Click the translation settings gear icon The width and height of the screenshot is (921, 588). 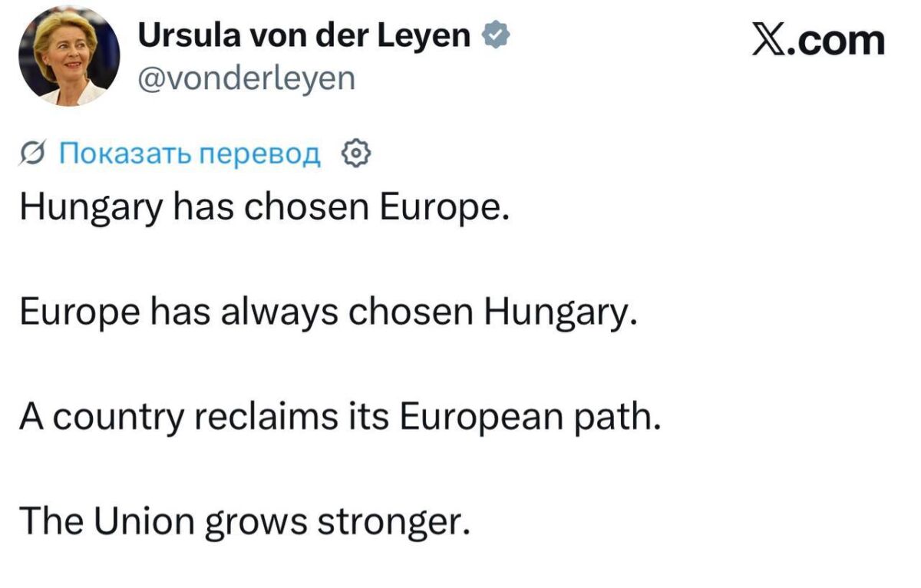(355, 155)
